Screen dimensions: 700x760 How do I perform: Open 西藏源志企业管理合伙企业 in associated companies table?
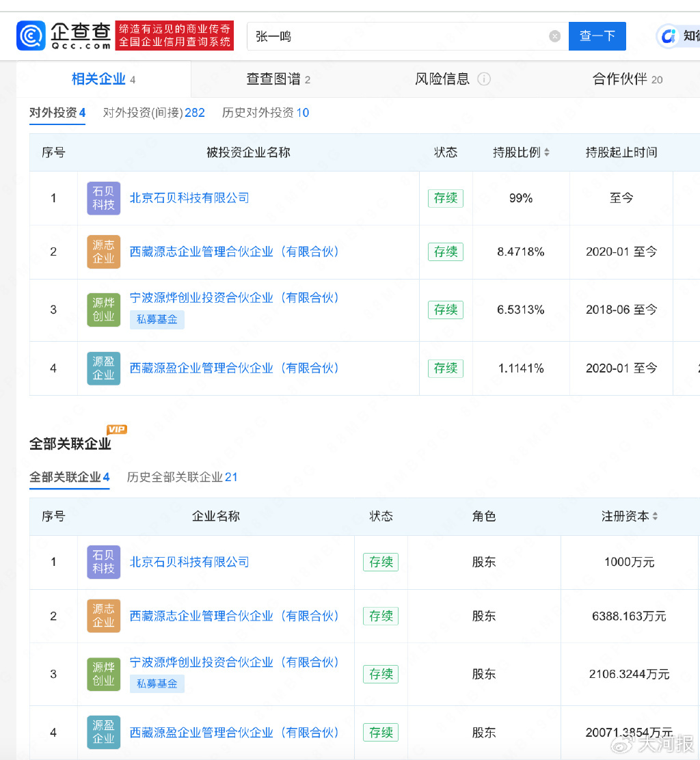click(234, 616)
